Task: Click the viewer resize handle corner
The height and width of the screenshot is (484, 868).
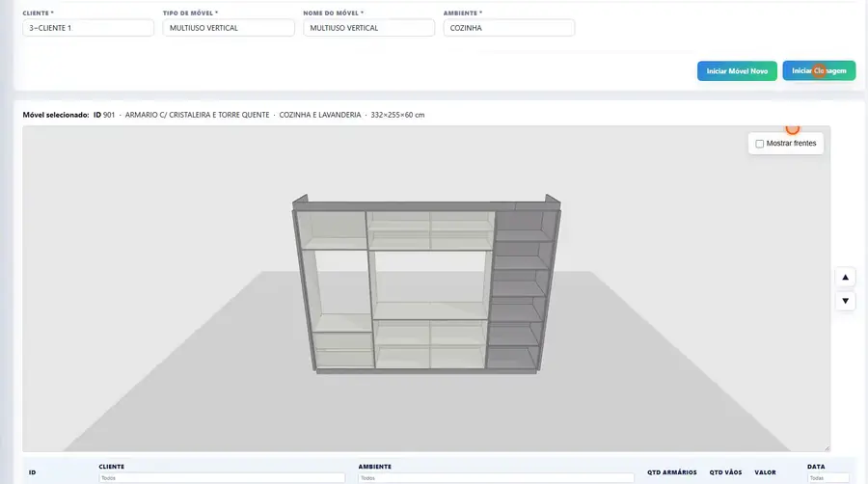Action: point(827,448)
